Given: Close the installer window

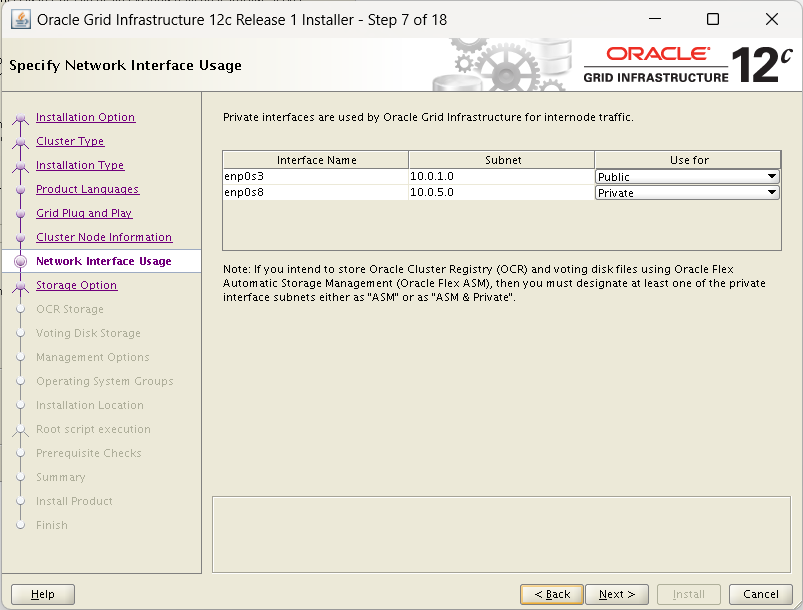Looking at the screenshot, I should click(x=772, y=19).
